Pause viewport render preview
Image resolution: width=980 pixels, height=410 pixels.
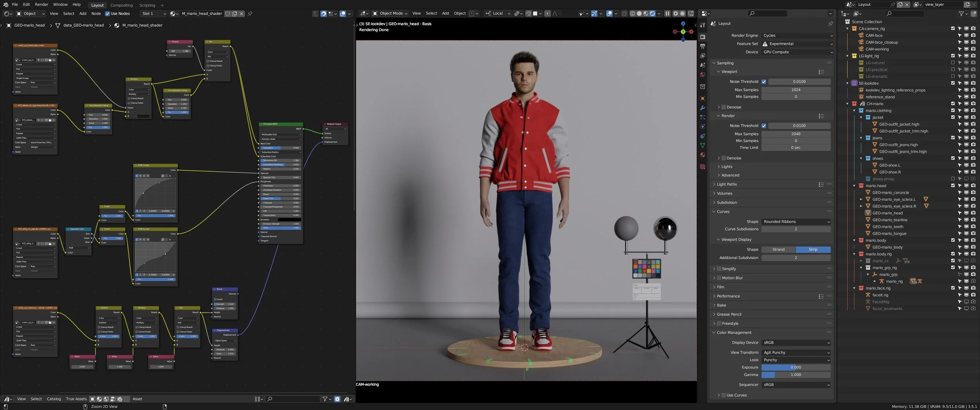[x=667, y=13]
